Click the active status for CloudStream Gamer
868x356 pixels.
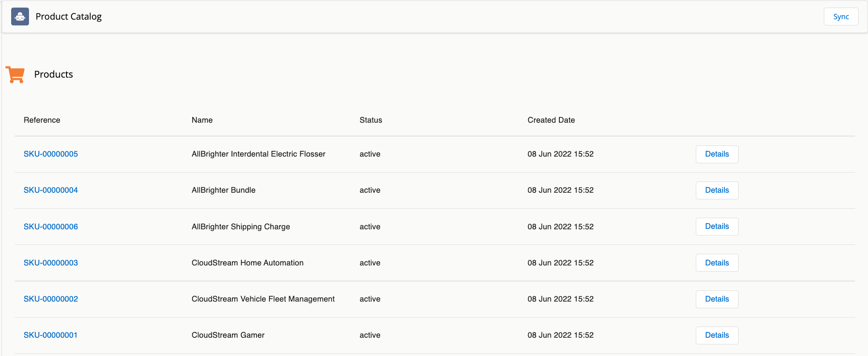(370, 335)
